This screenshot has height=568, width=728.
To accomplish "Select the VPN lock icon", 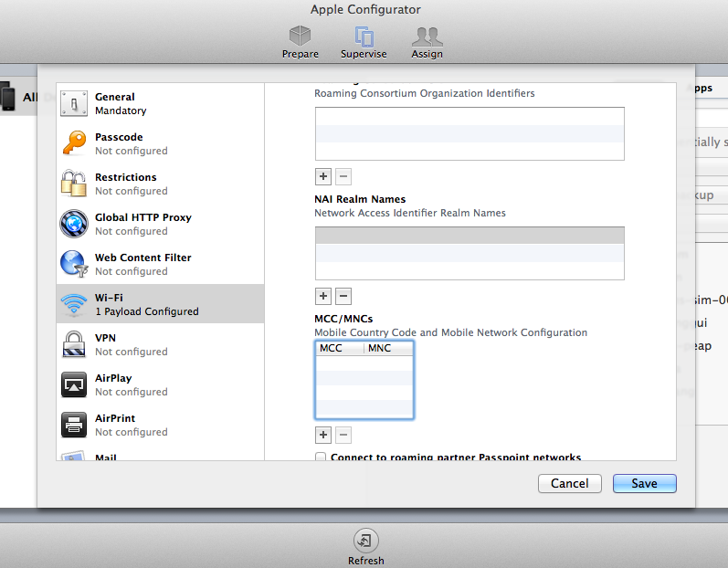I will tap(74, 344).
